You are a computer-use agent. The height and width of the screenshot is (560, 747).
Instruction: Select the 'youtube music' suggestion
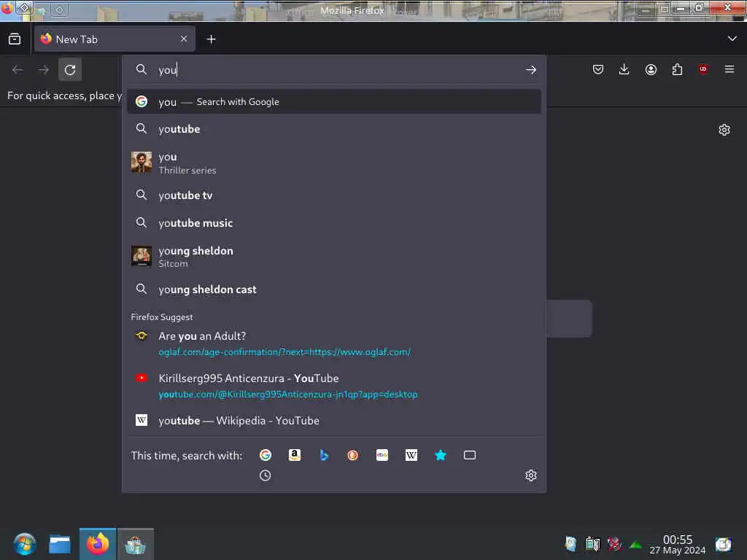[x=334, y=223]
